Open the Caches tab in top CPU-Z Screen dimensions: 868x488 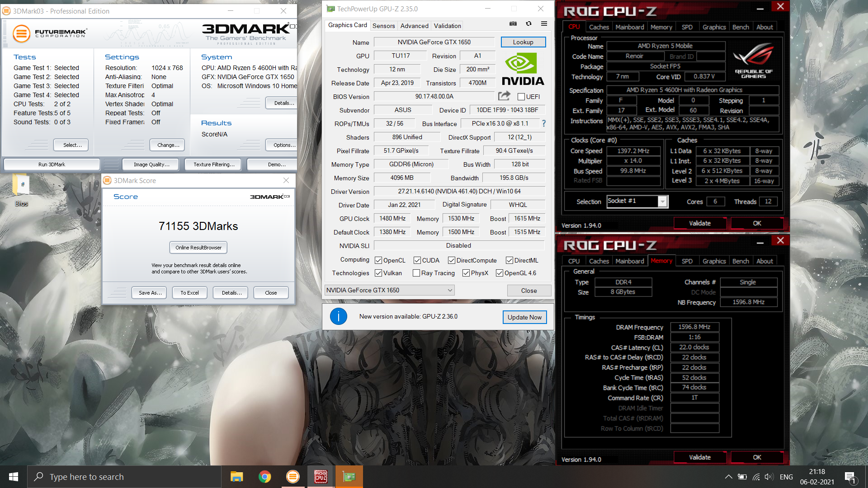599,27
